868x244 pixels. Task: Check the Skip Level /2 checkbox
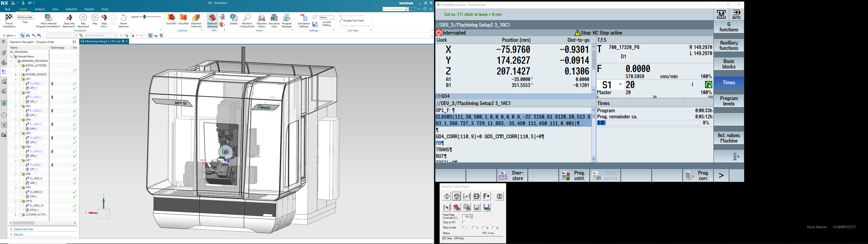[x=484, y=228]
